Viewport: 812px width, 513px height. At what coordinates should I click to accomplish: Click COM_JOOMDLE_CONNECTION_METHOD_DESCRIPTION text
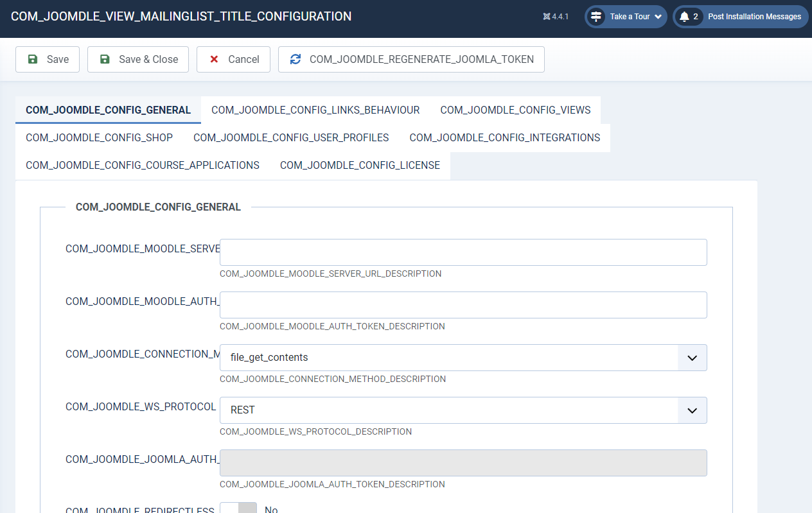tap(333, 379)
